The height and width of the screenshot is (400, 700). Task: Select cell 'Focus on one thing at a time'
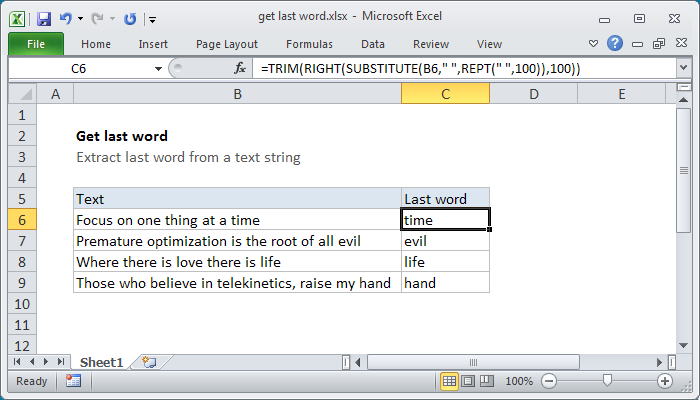(238, 220)
